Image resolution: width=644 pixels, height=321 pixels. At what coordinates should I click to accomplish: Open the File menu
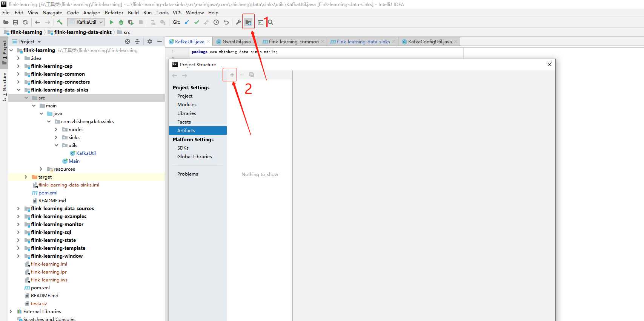coord(6,12)
